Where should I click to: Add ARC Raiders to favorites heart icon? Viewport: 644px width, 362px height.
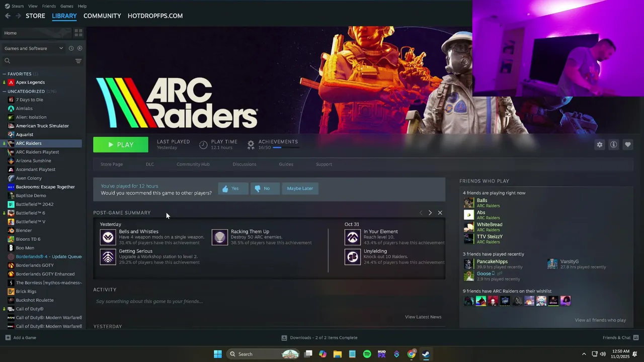point(627,144)
